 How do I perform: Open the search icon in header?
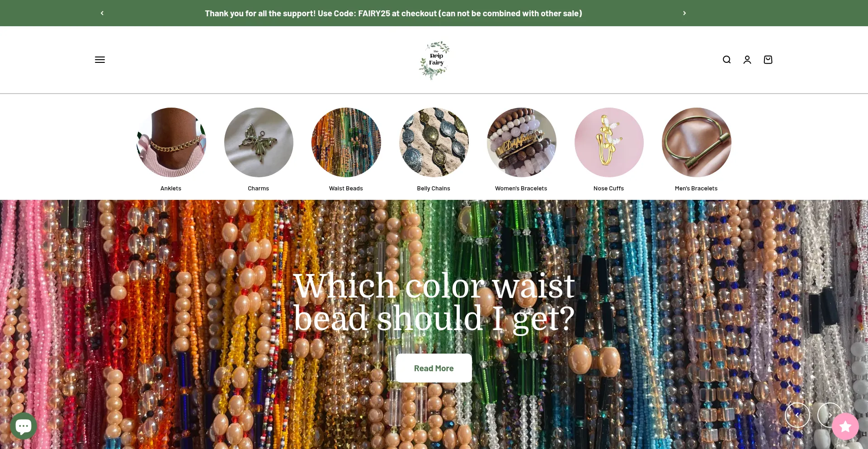pos(726,60)
